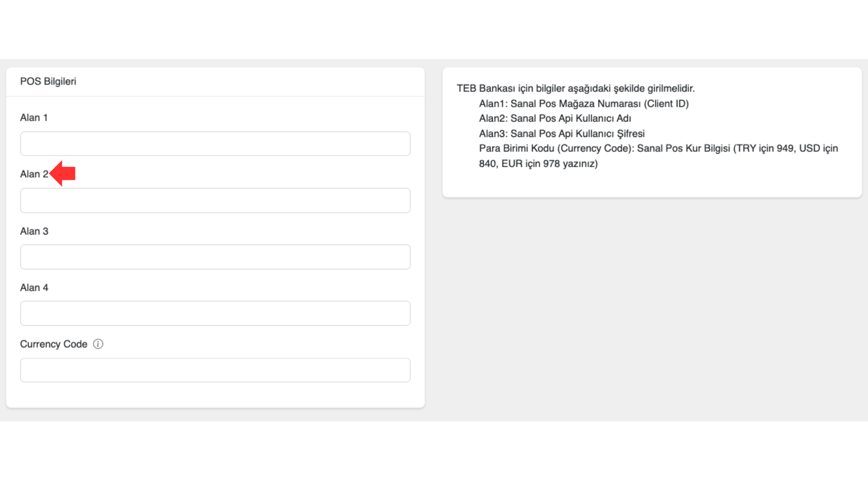
Task: Click the Alan 1 field label
Action: 34,118
